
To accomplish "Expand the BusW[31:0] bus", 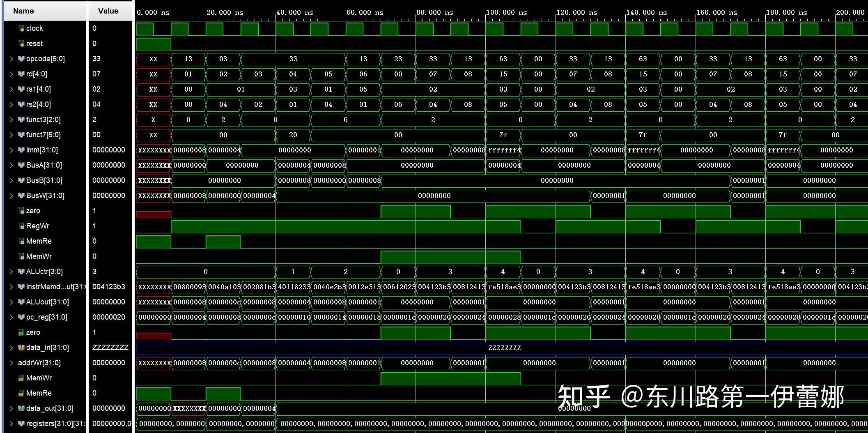I will pyautogui.click(x=11, y=196).
